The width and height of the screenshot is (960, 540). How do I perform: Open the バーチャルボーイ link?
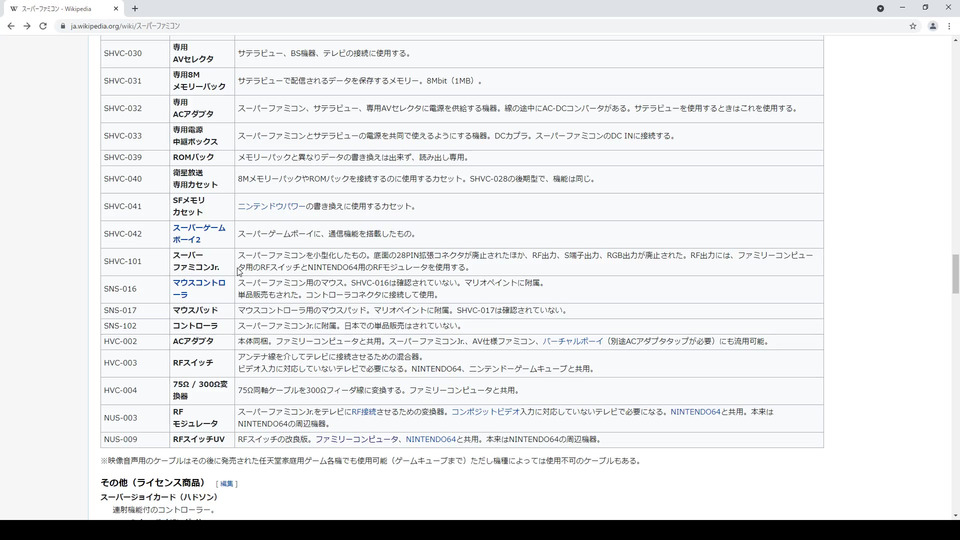pyautogui.click(x=572, y=341)
